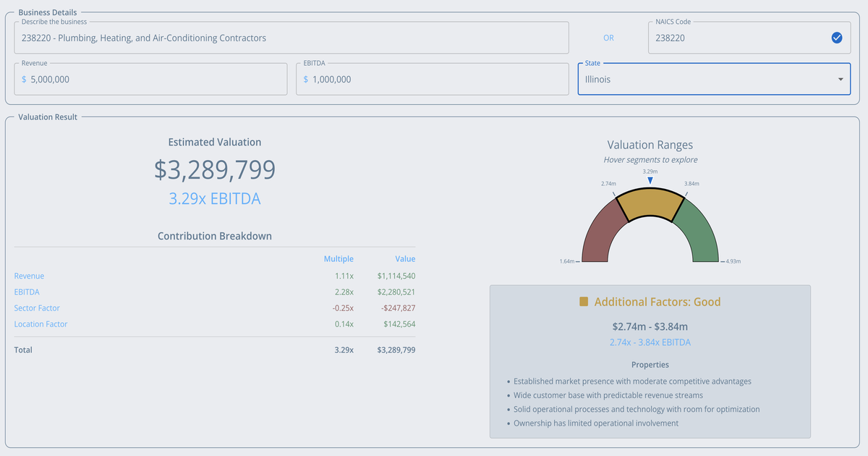Click the $2,280,521 EBITDA value
The image size is (868, 456).
(x=396, y=292)
